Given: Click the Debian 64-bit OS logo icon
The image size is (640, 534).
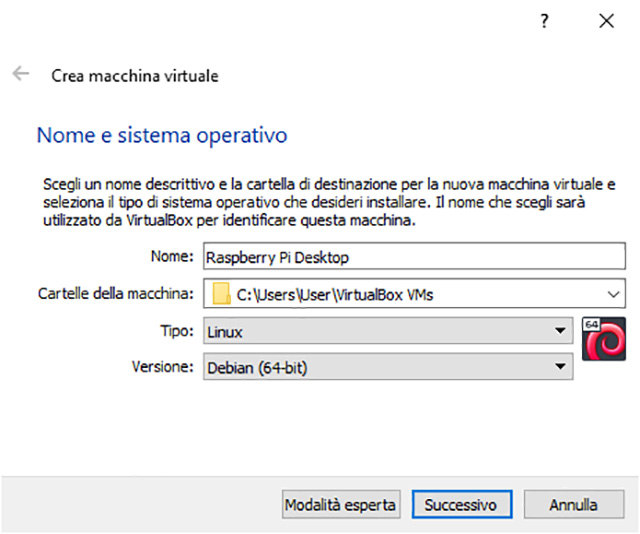Looking at the screenshot, I should pos(603,338).
